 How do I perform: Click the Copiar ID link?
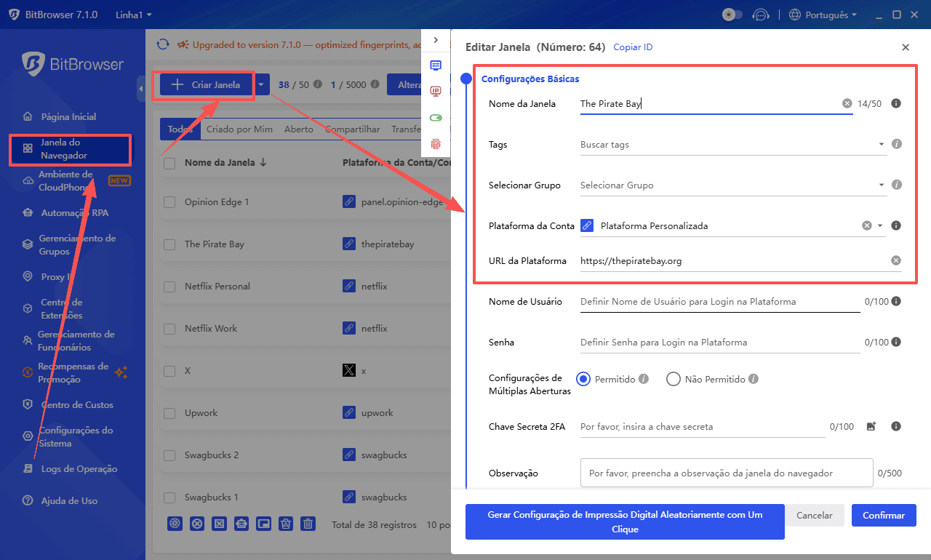tap(633, 47)
